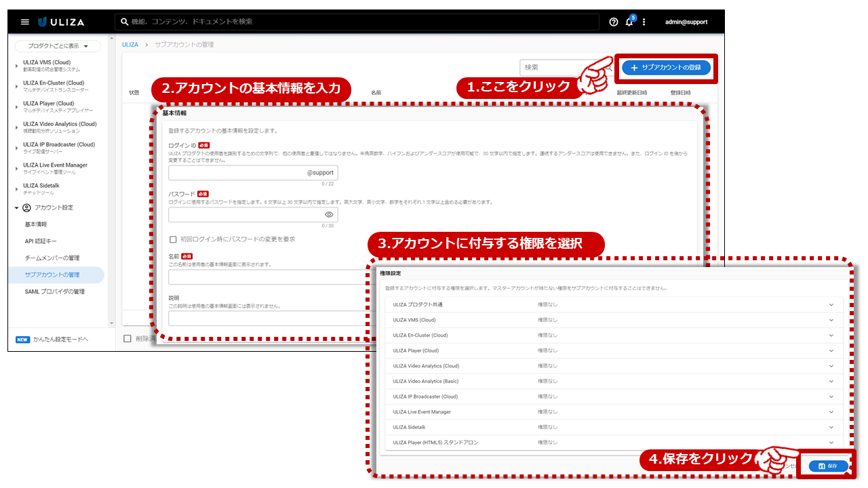Click the ULIZA logo
Image resolution: width=868 pixels, height=488 pixels.
click(x=62, y=22)
